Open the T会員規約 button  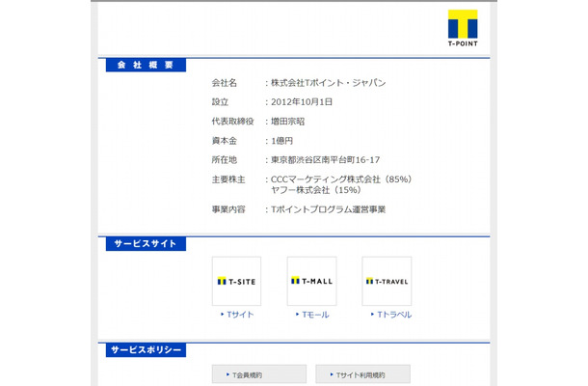click(259, 374)
